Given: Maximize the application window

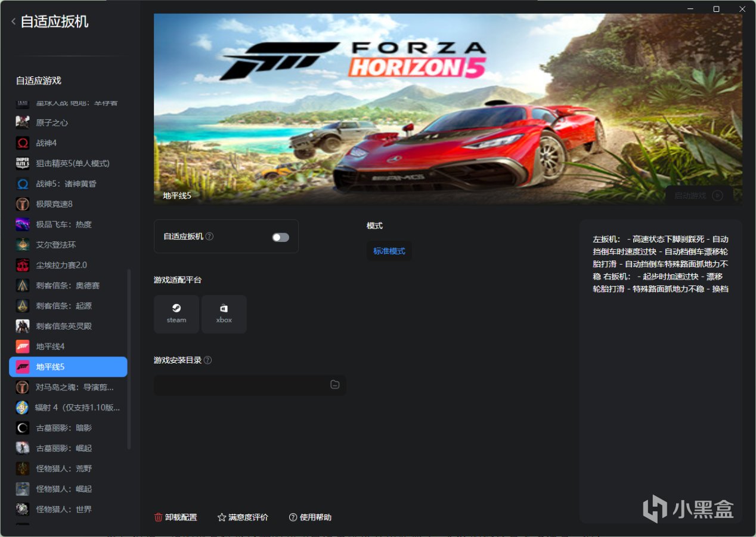Looking at the screenshot, I should [x=716, y=9].
